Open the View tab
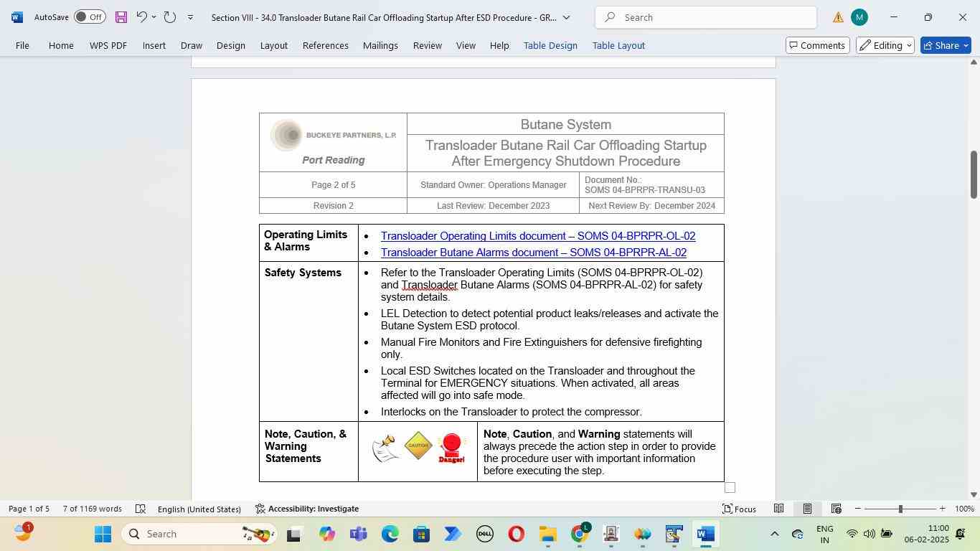Image resolution: width=980 pixels, height=551 pixels. point(466,45)
